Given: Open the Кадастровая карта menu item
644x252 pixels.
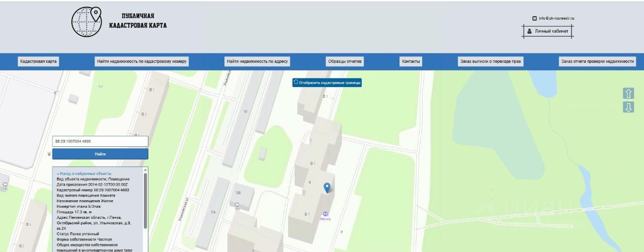Looking at the screenshot, I should (38, 61).
